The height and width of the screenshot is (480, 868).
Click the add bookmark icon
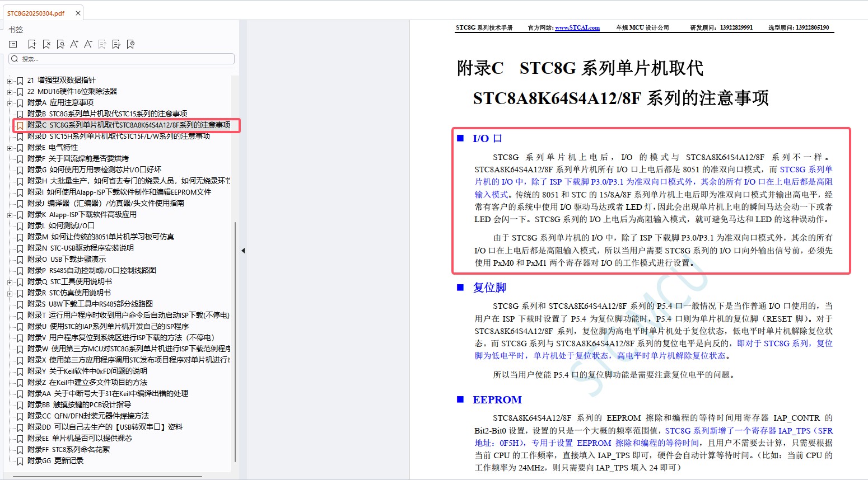[32, 44]
